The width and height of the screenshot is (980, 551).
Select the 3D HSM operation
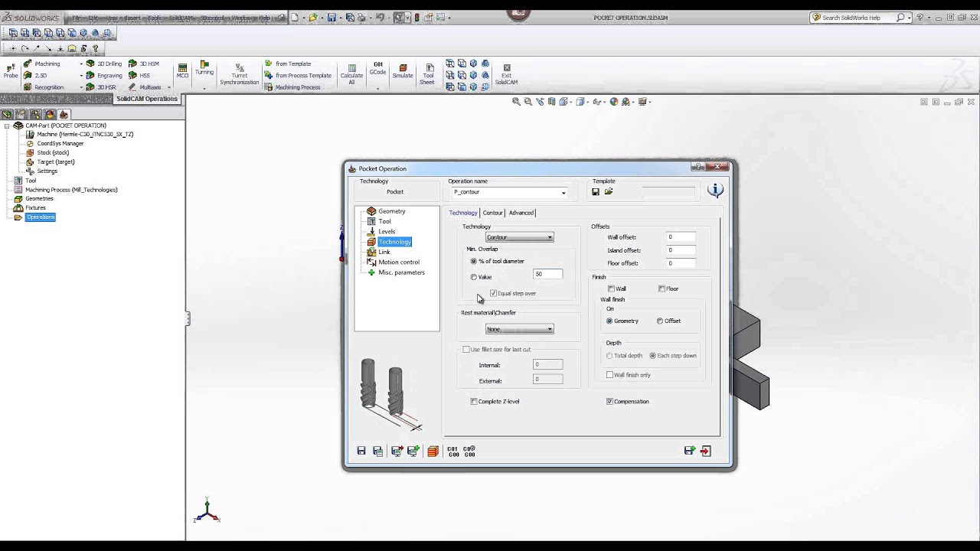point(144,64)
